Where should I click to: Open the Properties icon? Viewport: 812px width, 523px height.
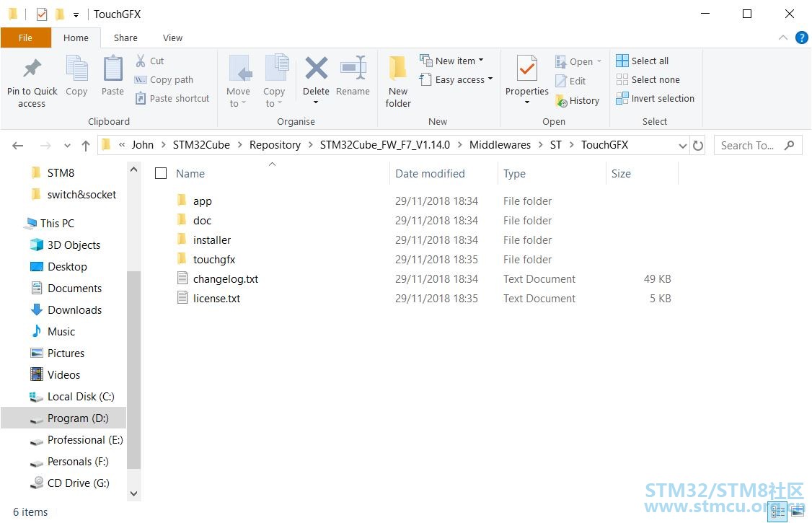526,69
